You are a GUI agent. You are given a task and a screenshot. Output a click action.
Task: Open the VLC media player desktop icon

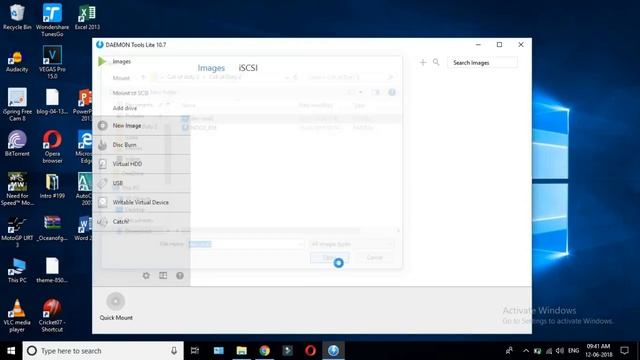17,316
